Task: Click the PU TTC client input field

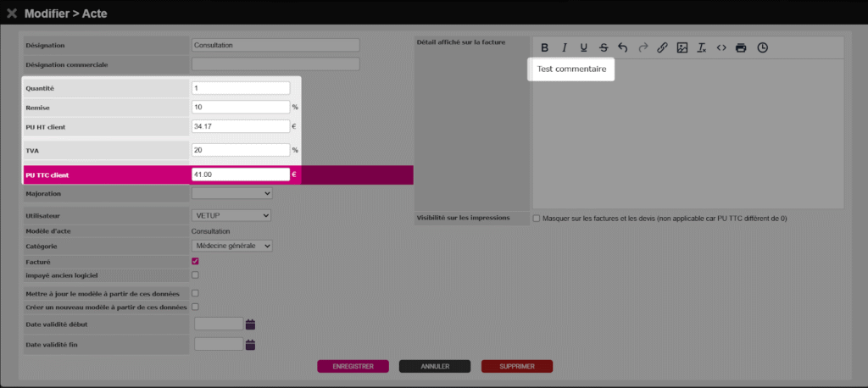Action: point(241,175)
